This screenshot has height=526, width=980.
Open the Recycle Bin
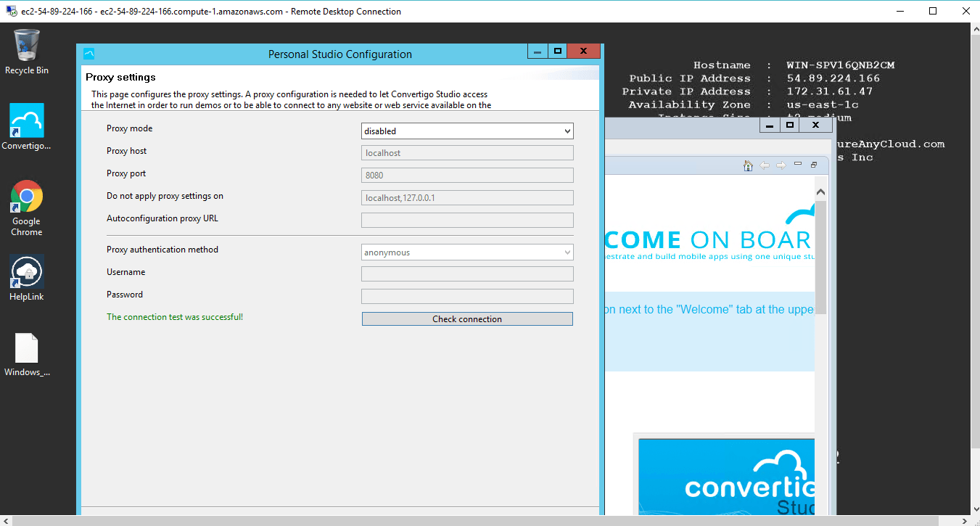tap(27, 44)
